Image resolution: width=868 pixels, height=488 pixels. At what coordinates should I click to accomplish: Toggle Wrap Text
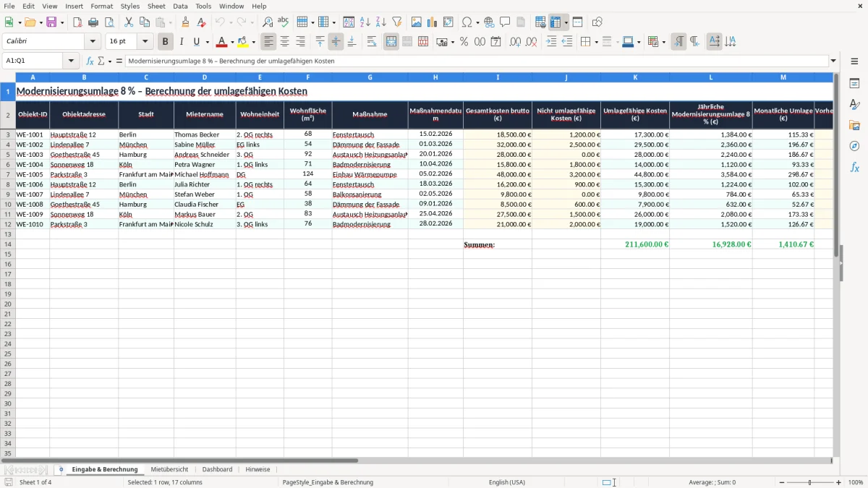pos(372,42)
